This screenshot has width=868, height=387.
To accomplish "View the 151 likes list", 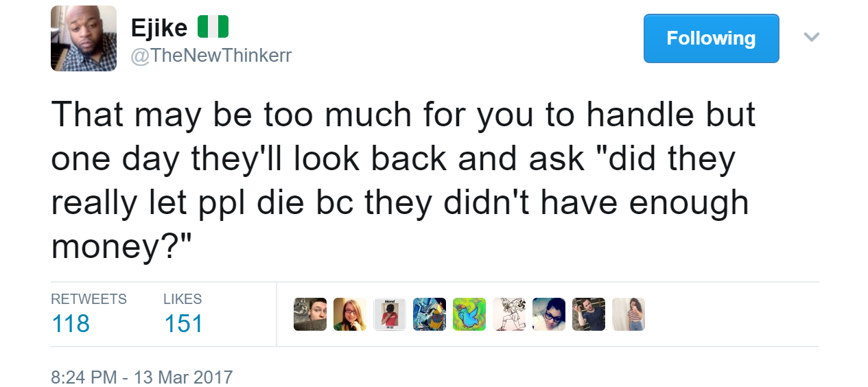I will point(183,323).
